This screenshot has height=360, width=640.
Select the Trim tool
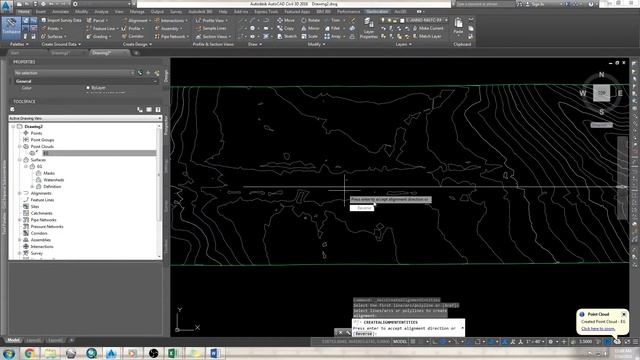coord(333,20)
